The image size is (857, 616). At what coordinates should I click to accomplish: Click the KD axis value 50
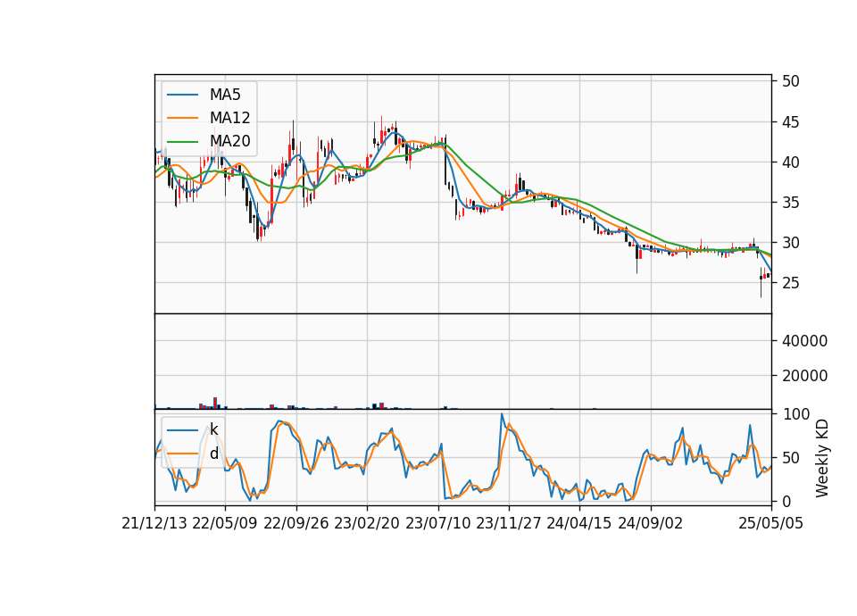[790, 458]
